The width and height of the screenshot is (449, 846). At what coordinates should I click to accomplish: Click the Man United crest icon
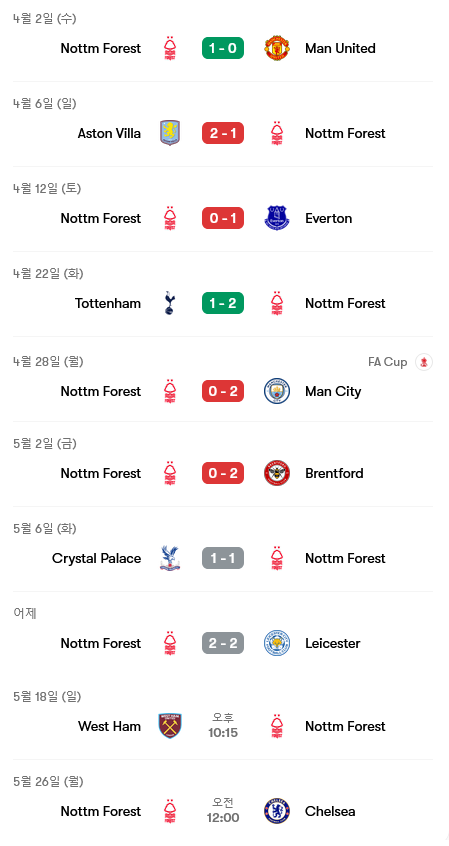(277, 48)
